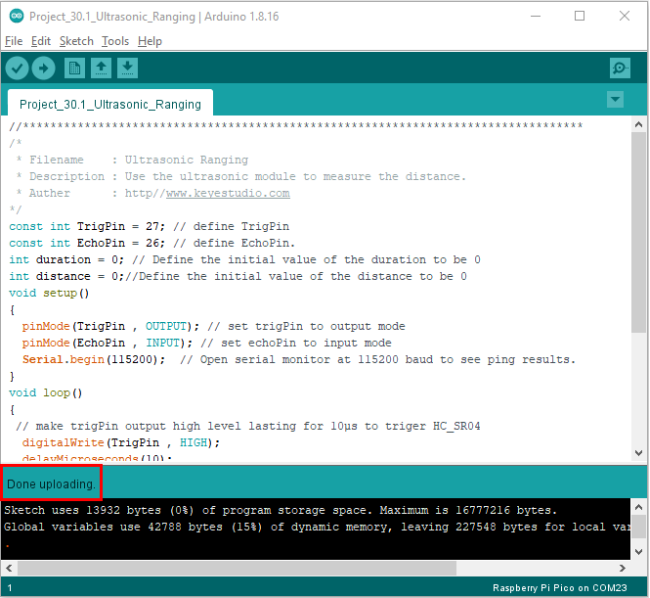Click line number 1 in status bar
This screenshot has width=650, height=598.
(10, 588)
